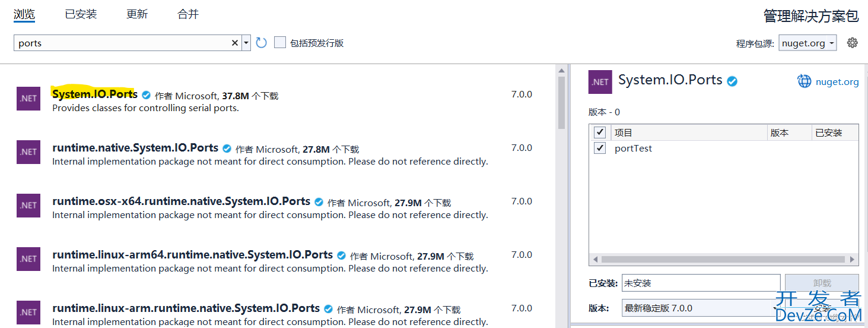Click 7.0.0 version of runtime.osx-x64 row
Viewport: 868px width, 328px height.
click(x=522, y=201)
